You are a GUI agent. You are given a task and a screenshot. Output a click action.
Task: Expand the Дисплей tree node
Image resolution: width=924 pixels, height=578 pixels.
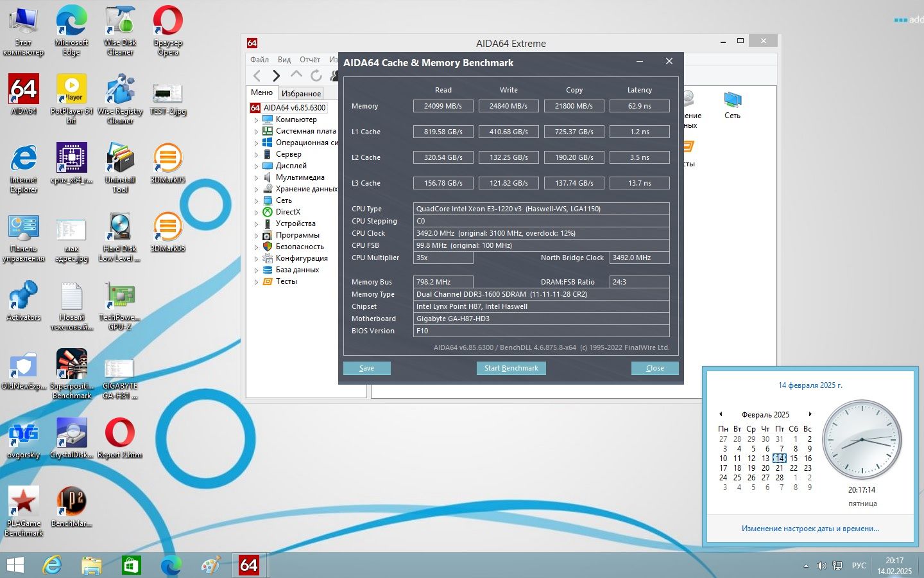(256, 166)
